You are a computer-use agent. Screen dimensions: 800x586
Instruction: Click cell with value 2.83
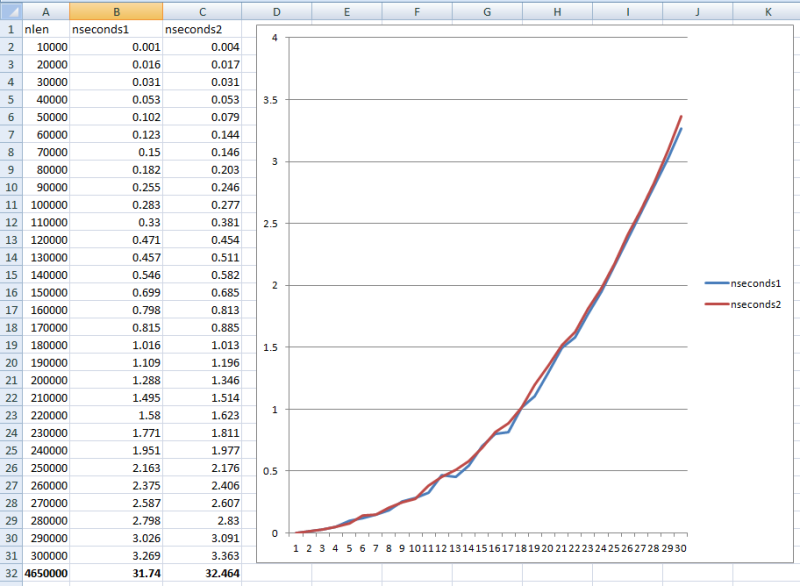pyautogui.click(x=202, y=521)
